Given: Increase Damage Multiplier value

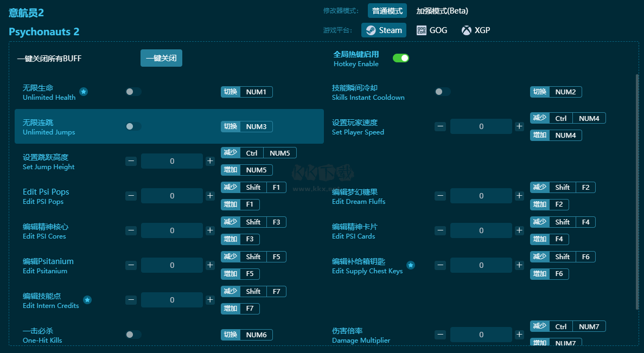Looking at the screenshot, I should coord(519,335).
